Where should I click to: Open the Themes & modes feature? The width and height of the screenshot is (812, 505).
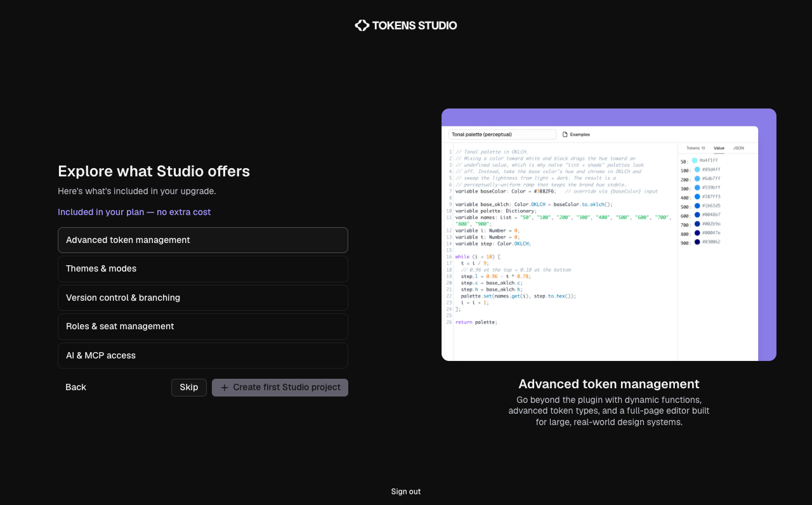coord(203,269)
